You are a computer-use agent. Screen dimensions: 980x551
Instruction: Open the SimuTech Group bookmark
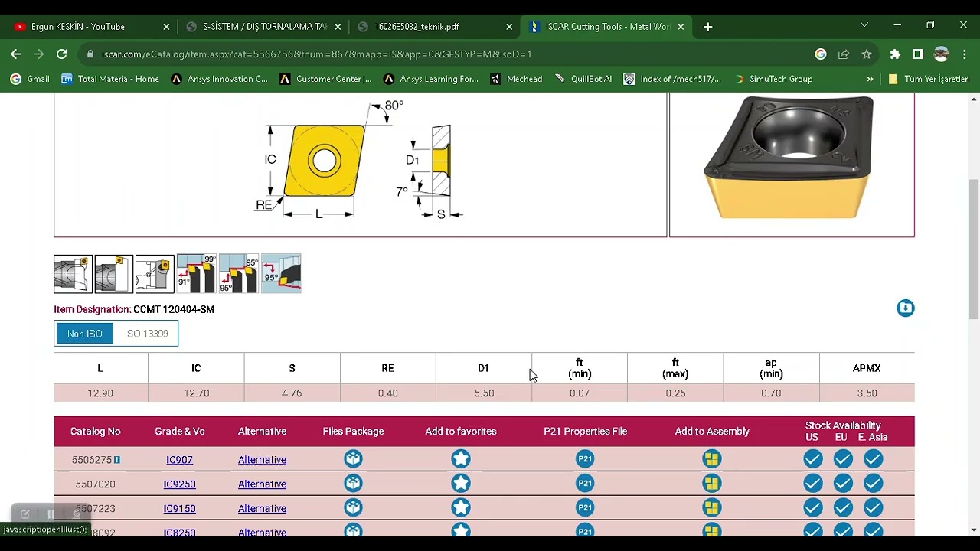[x=773, y=79]
